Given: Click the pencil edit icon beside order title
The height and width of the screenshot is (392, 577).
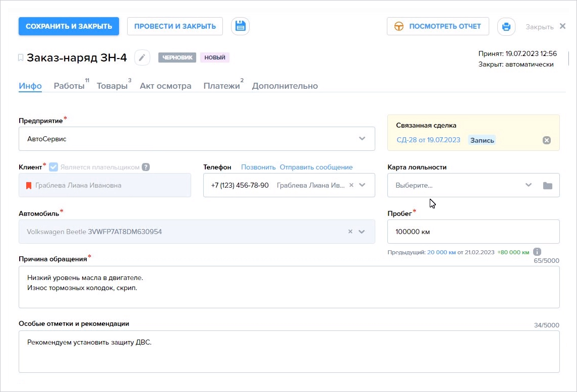Looking at the screenshot, I should [142, 58].
